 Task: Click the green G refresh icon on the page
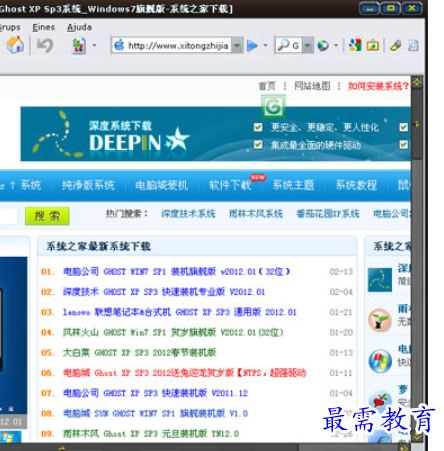273,106
